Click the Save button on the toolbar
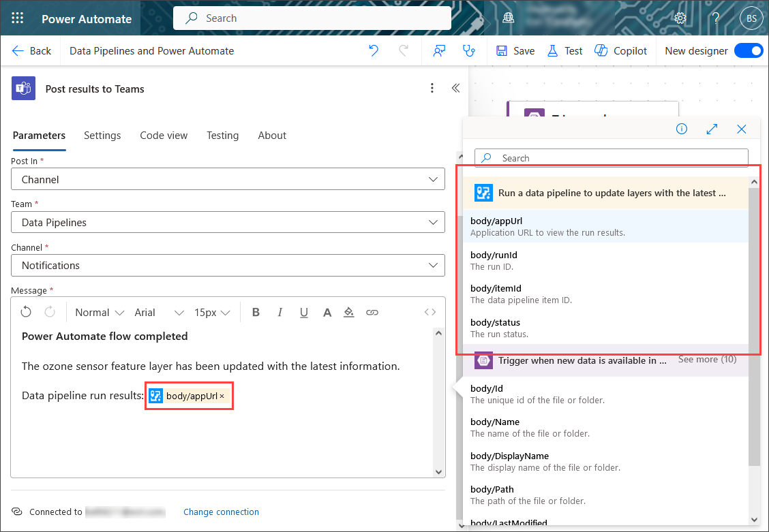 (515, 50)
